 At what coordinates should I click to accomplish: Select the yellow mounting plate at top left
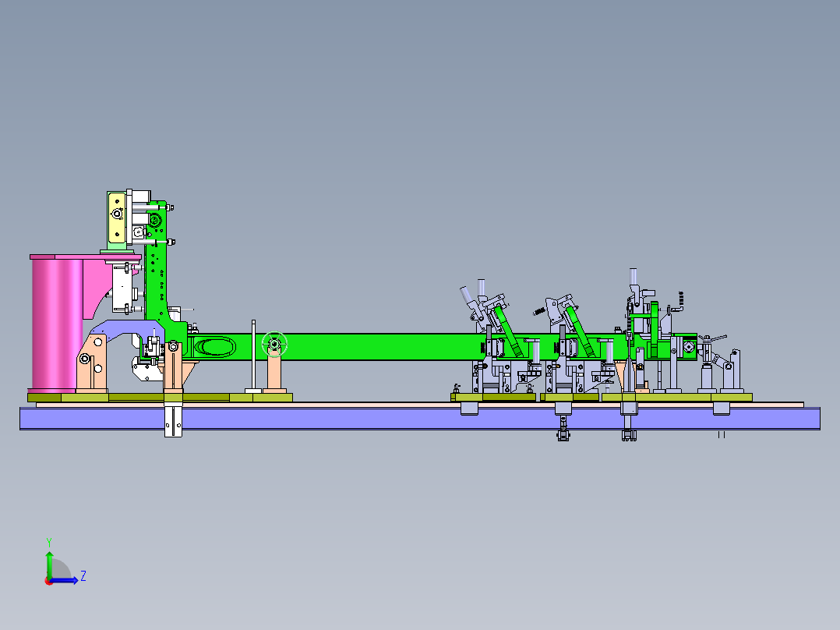(116, 218)
